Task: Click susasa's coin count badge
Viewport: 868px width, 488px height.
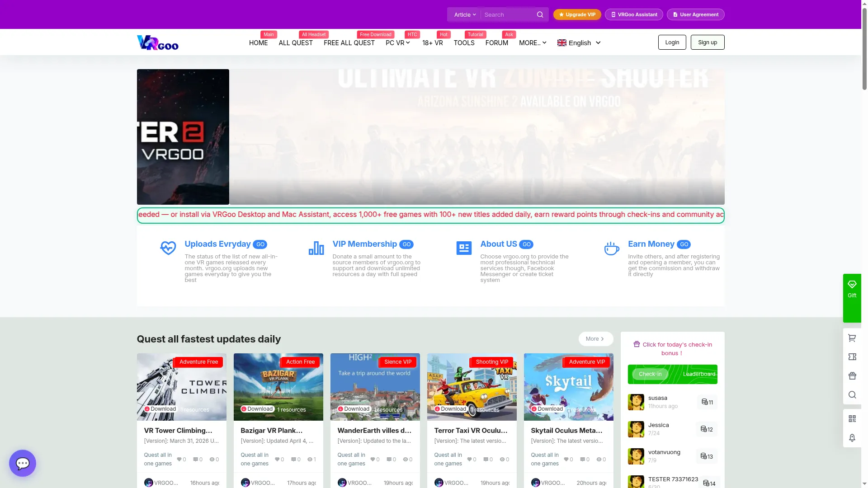Action: point(707,402)
